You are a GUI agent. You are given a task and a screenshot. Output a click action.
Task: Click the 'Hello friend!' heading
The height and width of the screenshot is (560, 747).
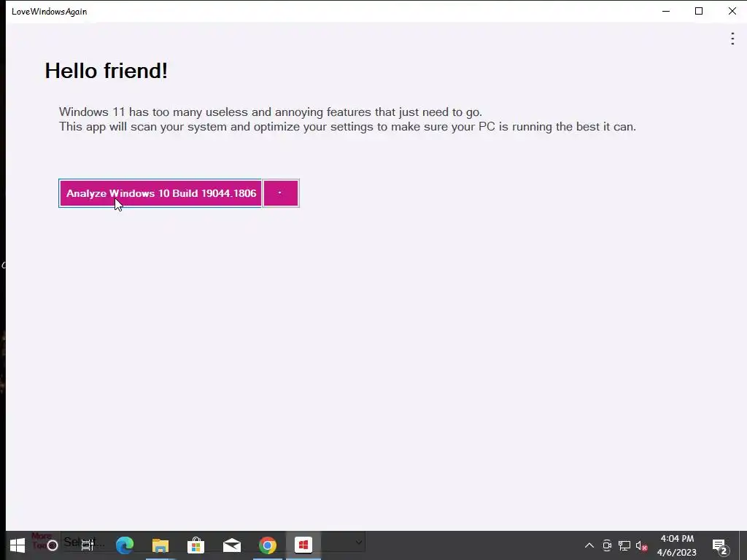[x=107, y=71]
